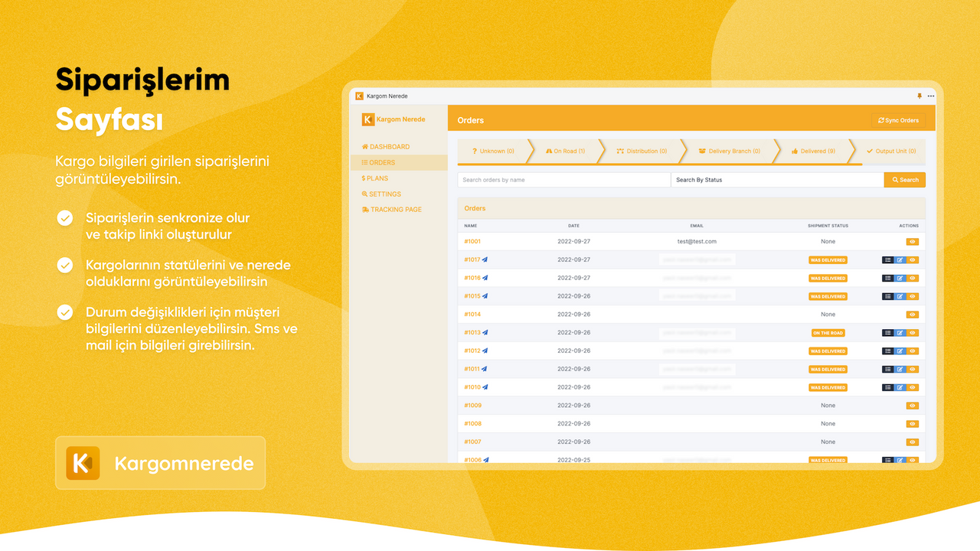Click the paper plane icon beside order #1016
This screenshot has width=980, height=551.
[x=485, y=278]
